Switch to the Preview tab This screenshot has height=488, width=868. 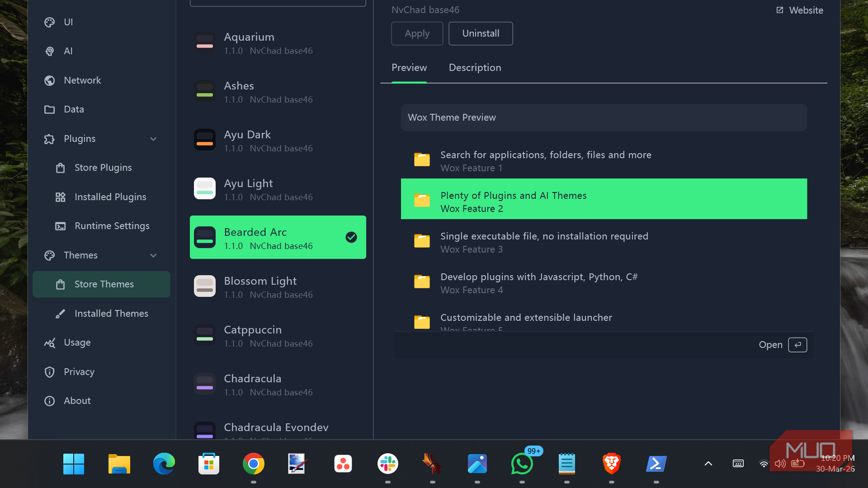click(x=409, y=68)
